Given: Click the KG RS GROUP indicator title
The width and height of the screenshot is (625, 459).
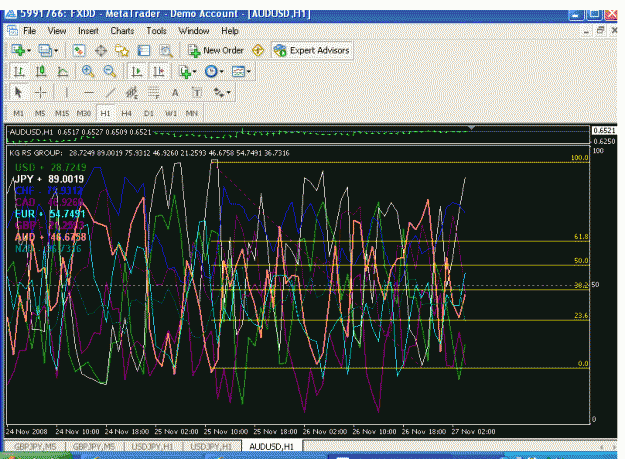Looking at the screenshot, I should coord(36,153).
